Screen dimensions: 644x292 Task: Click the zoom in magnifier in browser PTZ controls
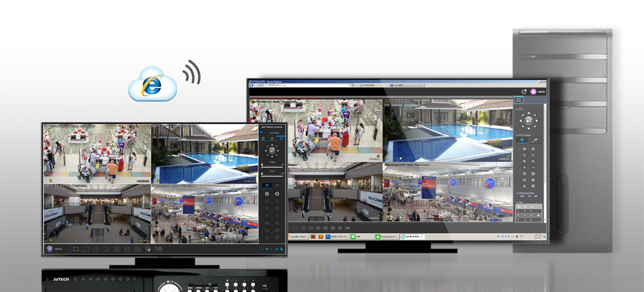click(525, 161)
